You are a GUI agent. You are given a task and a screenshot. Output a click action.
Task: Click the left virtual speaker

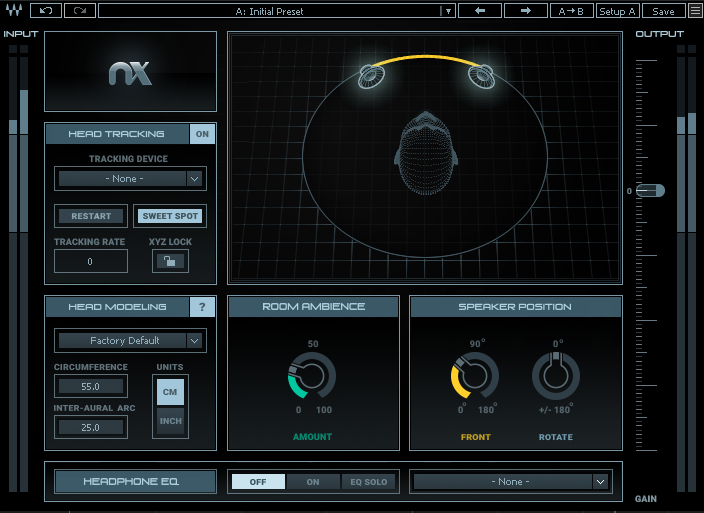[371, 76]
